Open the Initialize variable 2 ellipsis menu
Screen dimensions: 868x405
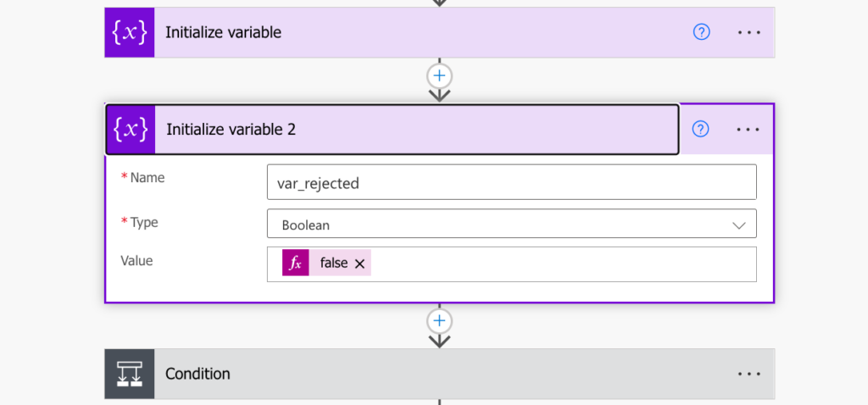(x=748, y=130)
